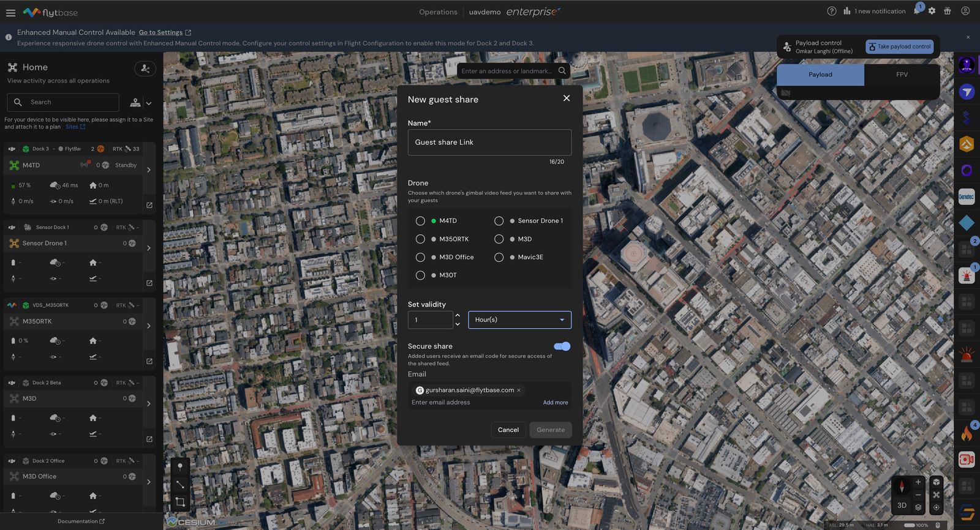The height and width of the screenshot is (530, 980).
Task: Select the M3D radio button
Action: (x=499, y=239)
